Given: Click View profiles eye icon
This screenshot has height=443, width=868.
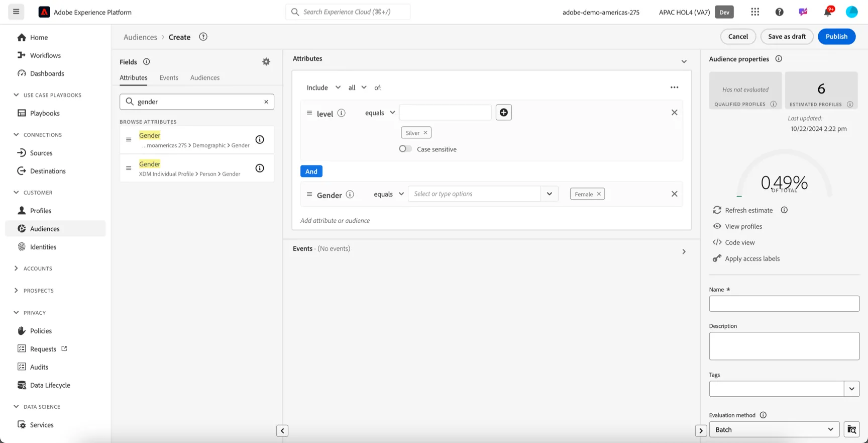Looking at the screenshot, I should click(x=717, y=226).
